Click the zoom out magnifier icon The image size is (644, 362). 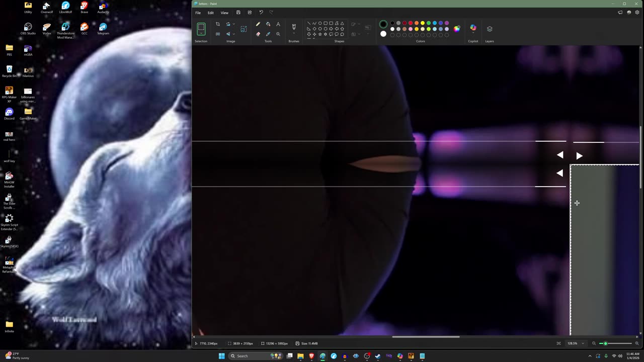click(x=594, y=343)
